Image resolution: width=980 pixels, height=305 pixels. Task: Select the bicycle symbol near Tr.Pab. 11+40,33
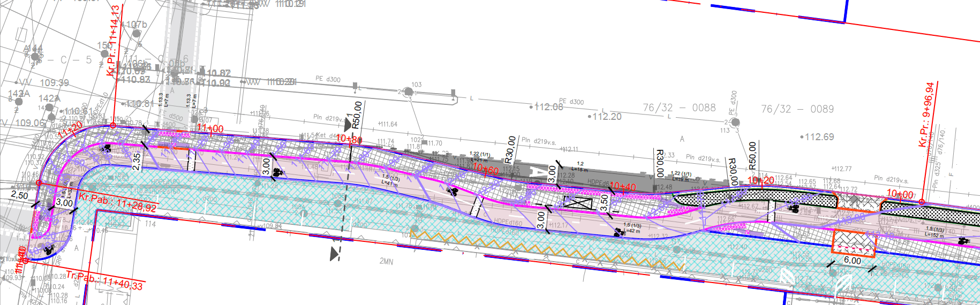point(49,249)
